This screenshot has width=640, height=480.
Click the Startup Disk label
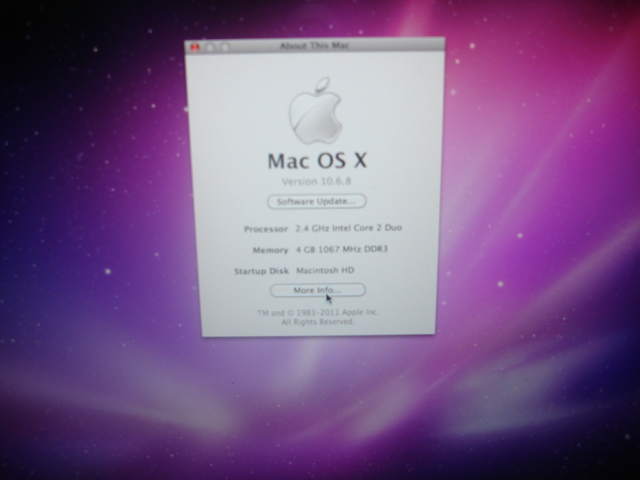260,271
